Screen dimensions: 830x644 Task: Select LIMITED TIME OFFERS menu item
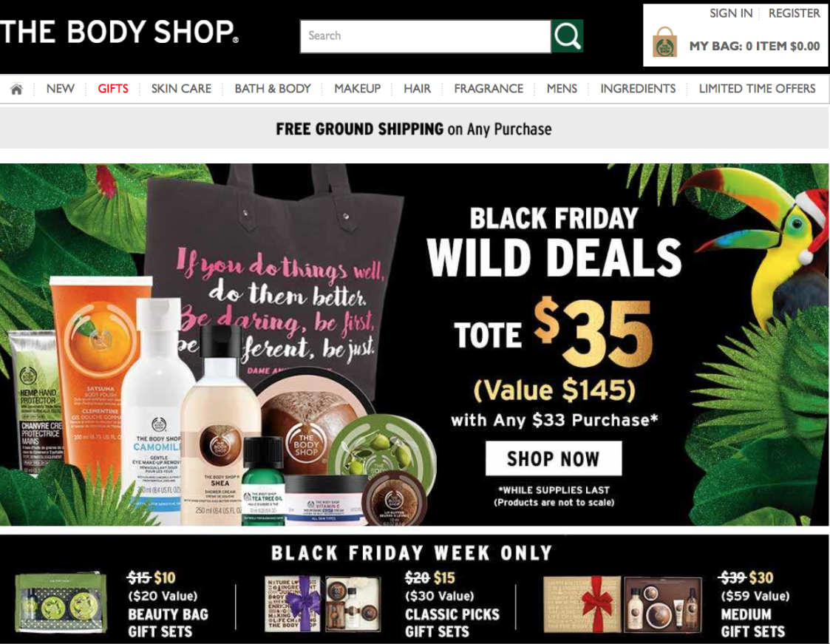[x=757, y=89]
